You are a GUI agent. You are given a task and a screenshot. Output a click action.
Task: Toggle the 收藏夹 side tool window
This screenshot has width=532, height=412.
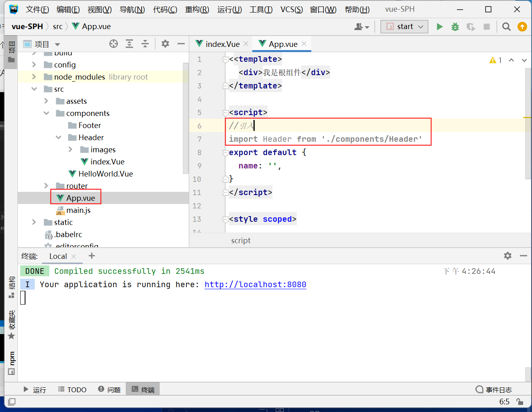(11, 325)
